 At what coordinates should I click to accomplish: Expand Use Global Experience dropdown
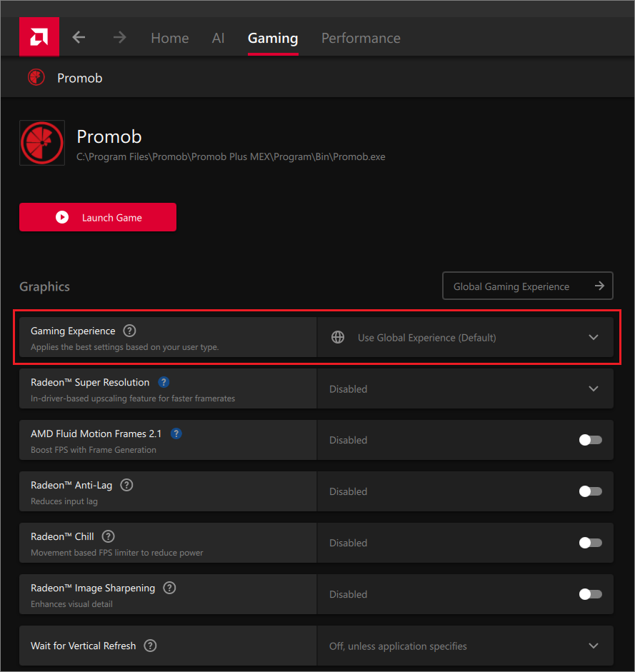[465, 337]
